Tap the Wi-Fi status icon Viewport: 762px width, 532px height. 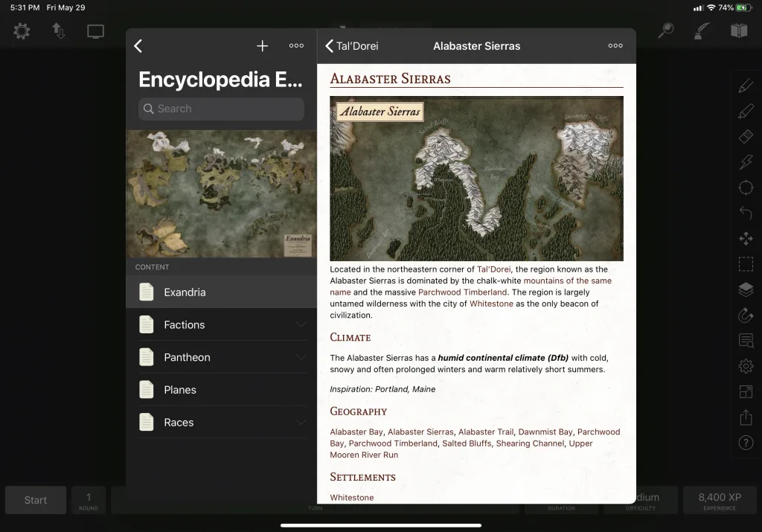click(711, 7)
